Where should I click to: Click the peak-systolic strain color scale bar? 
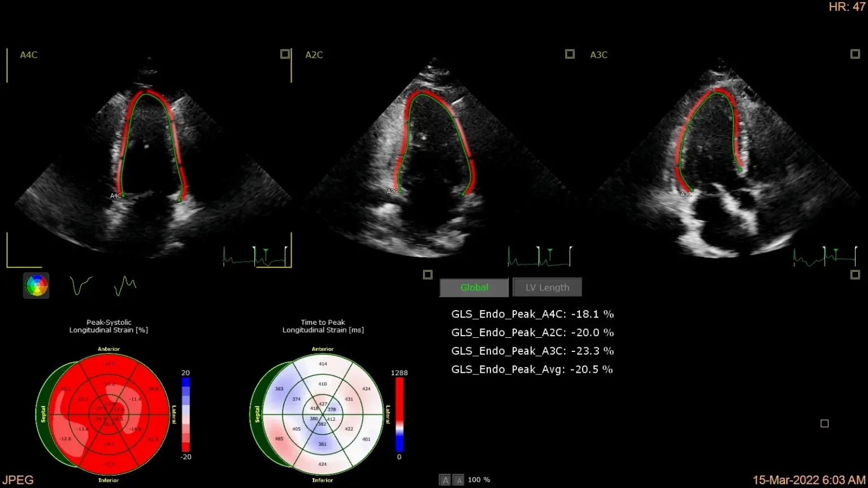186,415
